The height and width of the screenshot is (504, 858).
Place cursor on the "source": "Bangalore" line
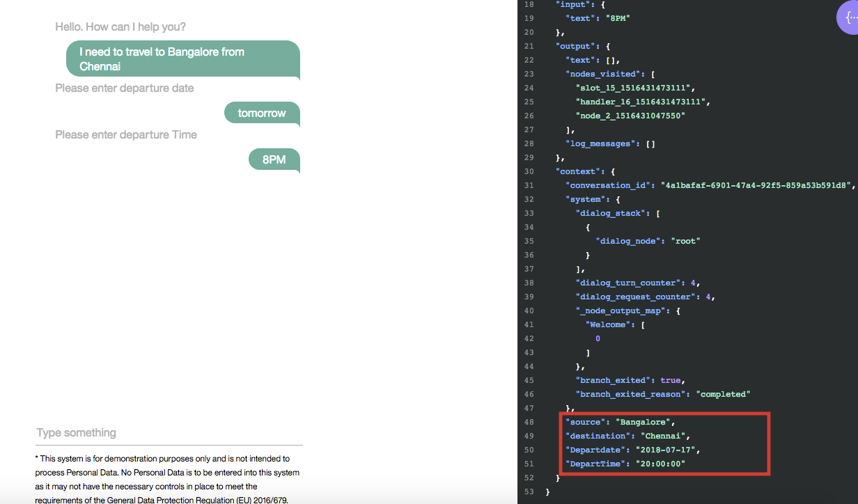pos(620,422)
